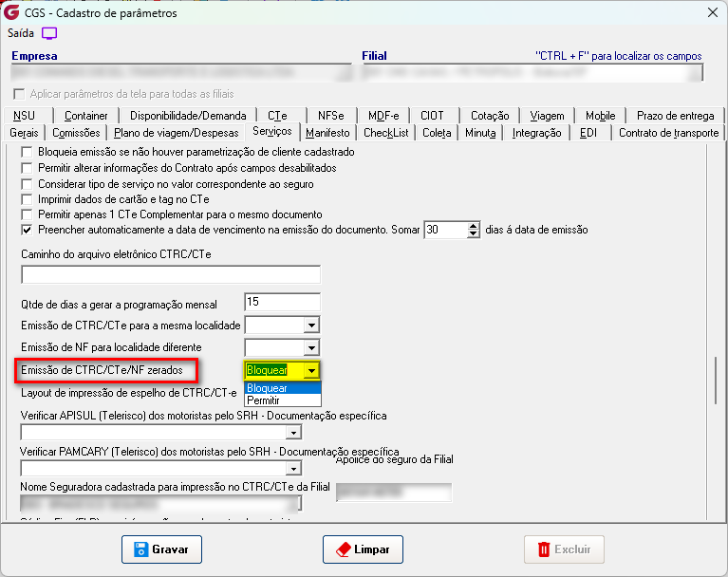Image resolution: width=728 pixels, height=577 pixels.
Task: Open the Filial combo box
Action: point(532,73)
